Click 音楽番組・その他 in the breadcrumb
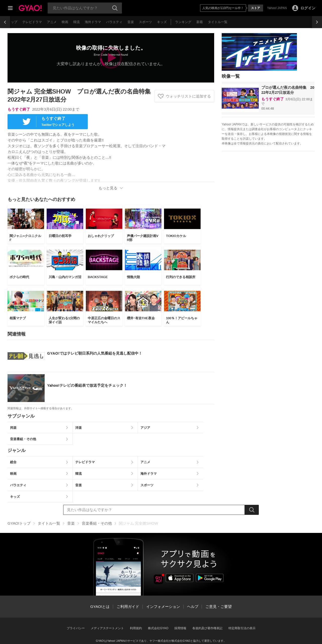Image resolution: width=322 pixels, height=644 pixels. coord(97,523)
